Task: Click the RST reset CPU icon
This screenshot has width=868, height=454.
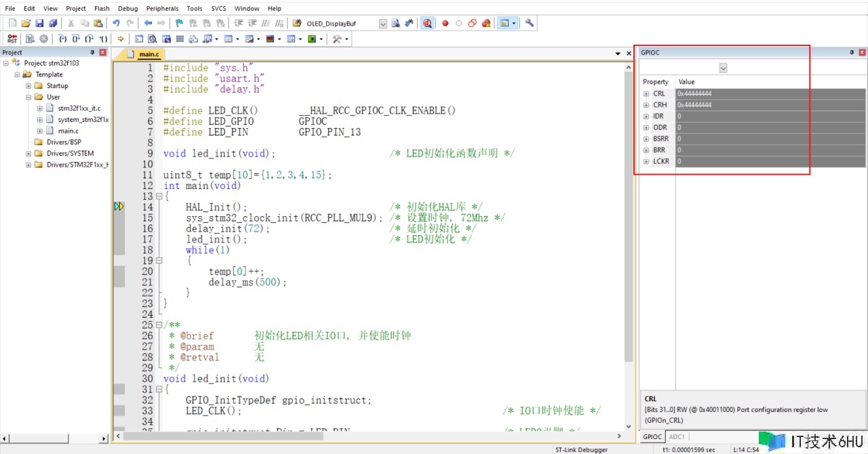Action: [12, 39]
